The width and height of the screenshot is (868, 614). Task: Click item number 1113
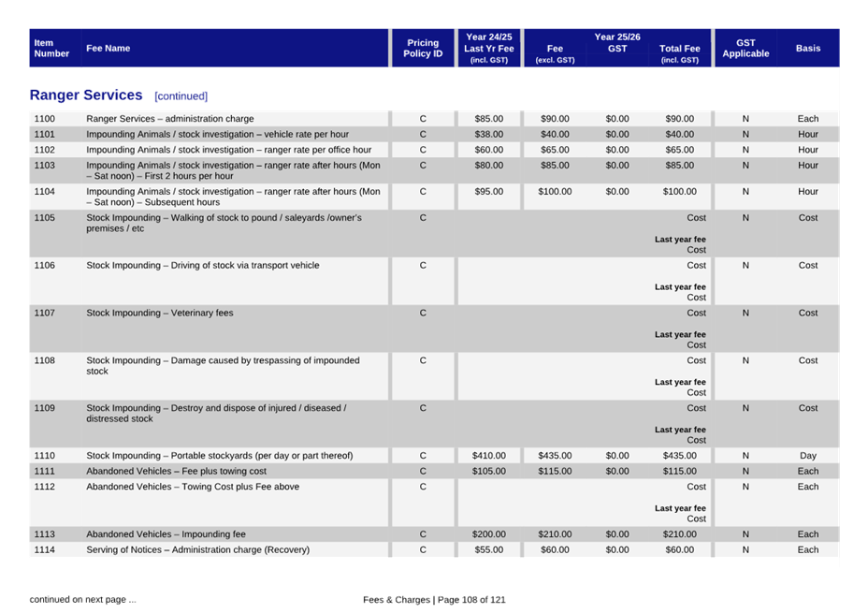[x=44, y=534]
